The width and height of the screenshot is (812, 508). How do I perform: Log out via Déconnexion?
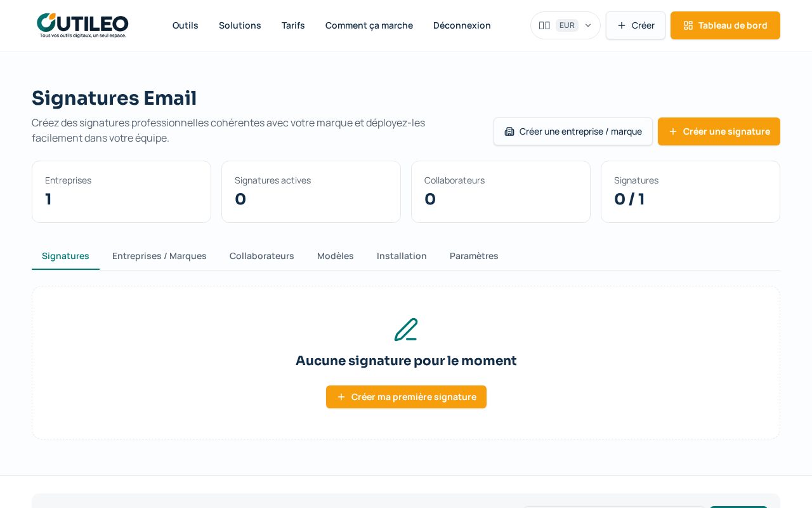tap(462, 25)
